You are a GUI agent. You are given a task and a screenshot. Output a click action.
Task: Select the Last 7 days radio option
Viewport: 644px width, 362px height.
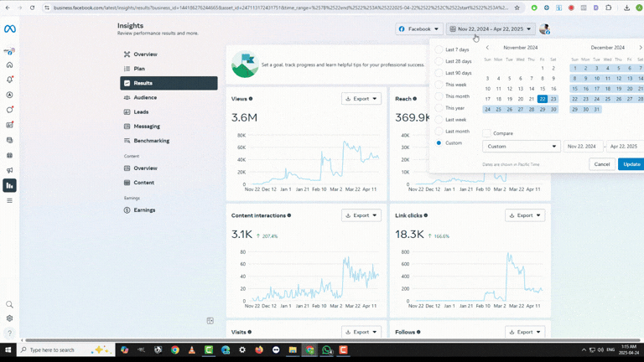coord(439,49)
